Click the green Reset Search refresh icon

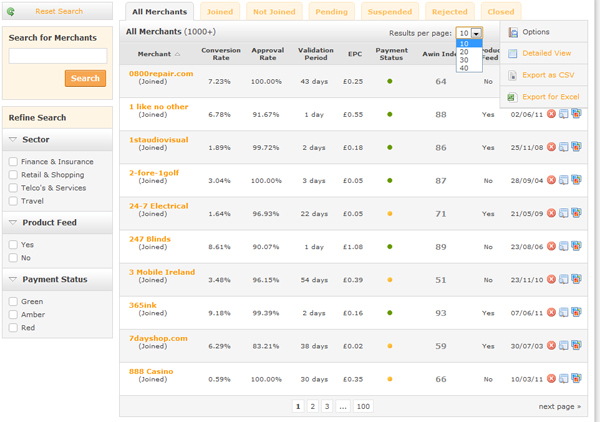11,12
